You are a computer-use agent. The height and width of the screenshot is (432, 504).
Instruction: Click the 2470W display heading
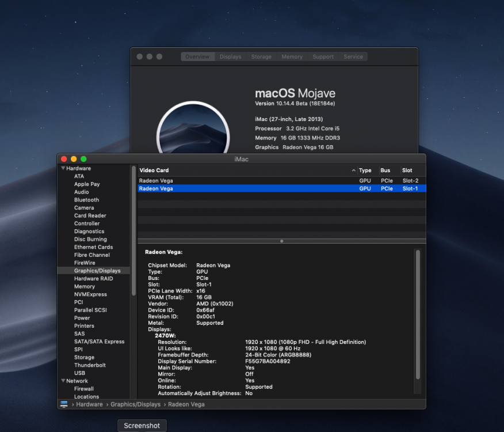tap(165, 336)
